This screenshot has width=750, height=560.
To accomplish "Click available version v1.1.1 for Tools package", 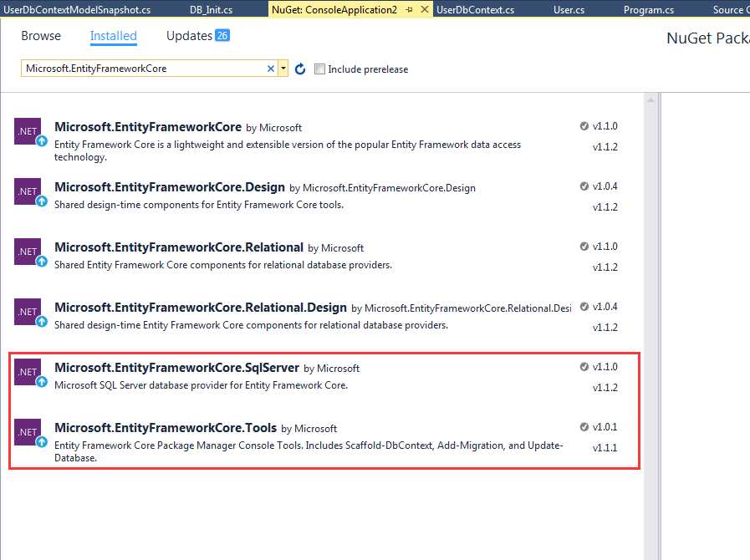I will tap(605, 448).
